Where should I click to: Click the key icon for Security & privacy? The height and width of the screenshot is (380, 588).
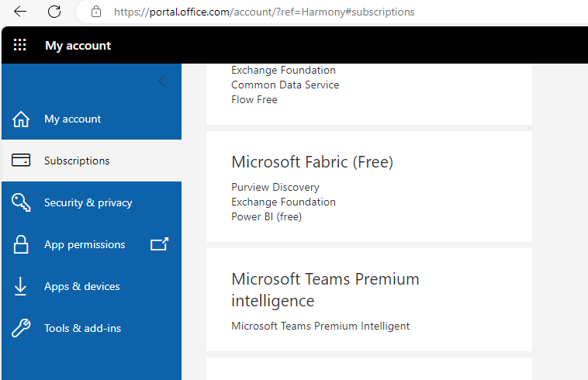point(21,202)
